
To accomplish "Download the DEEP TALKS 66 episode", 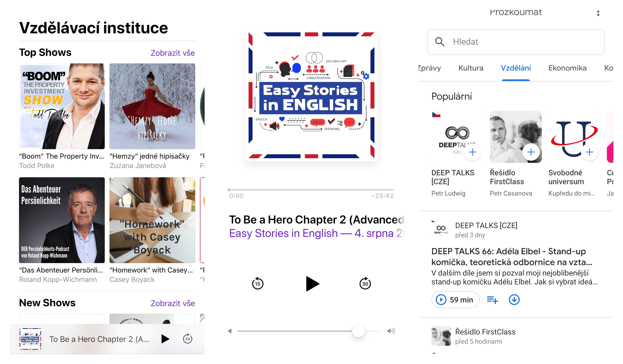I will (x=514, y=300).
